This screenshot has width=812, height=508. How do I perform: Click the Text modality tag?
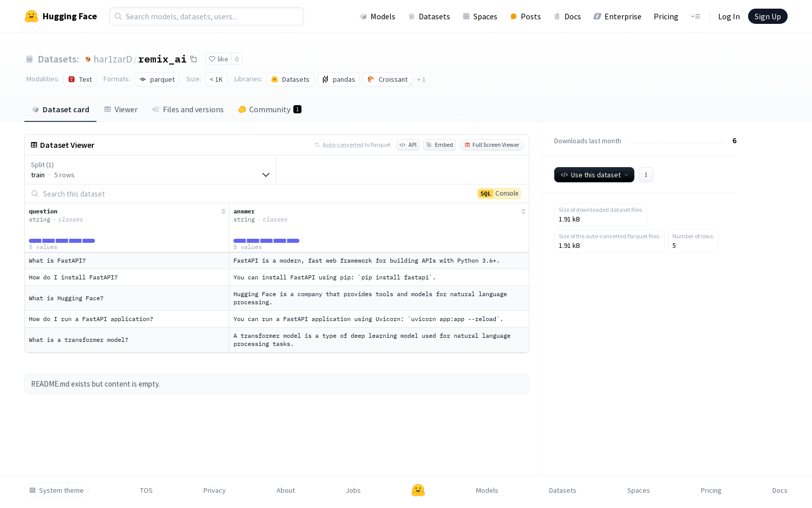pos(80,79)
